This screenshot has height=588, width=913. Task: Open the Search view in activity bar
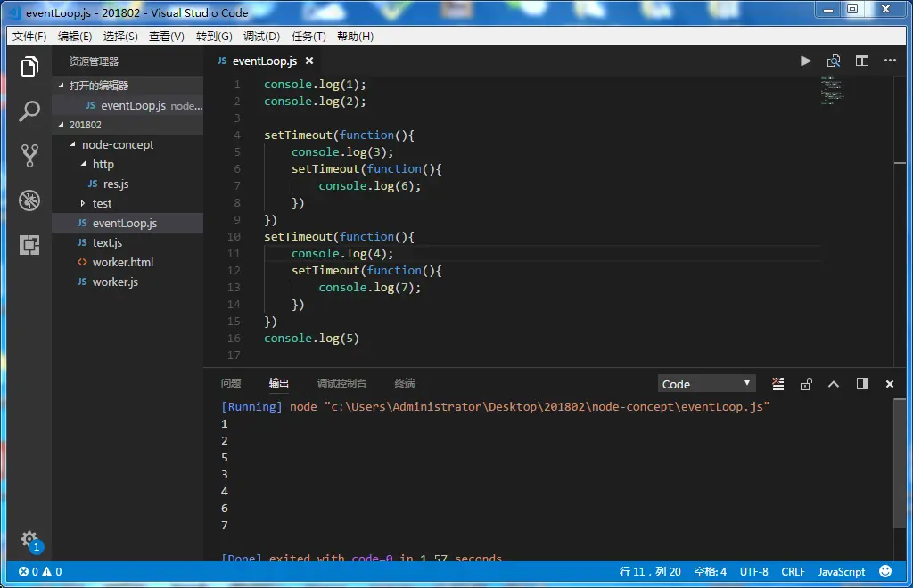(29, 111)
